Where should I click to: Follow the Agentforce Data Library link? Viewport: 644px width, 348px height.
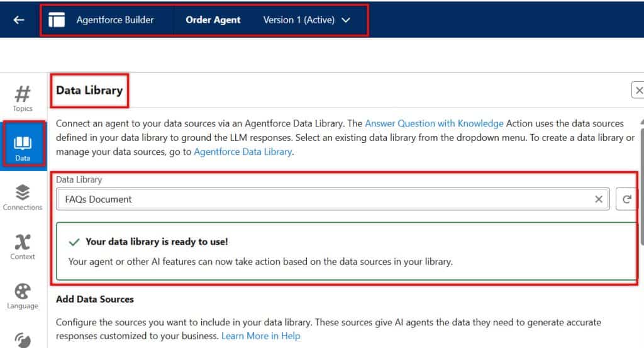click(243, 152)
